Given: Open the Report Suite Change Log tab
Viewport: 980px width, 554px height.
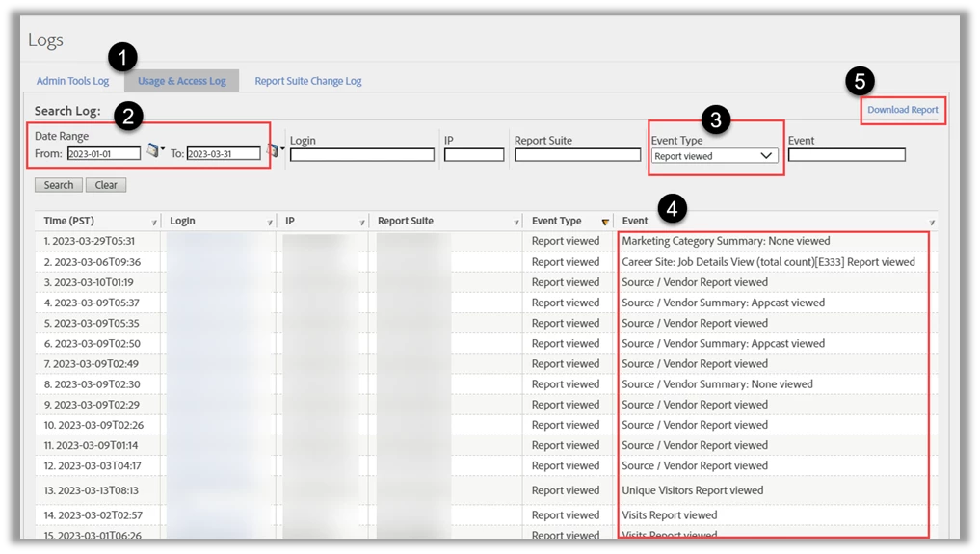Looking at the screenshot, I should [308, 81].
